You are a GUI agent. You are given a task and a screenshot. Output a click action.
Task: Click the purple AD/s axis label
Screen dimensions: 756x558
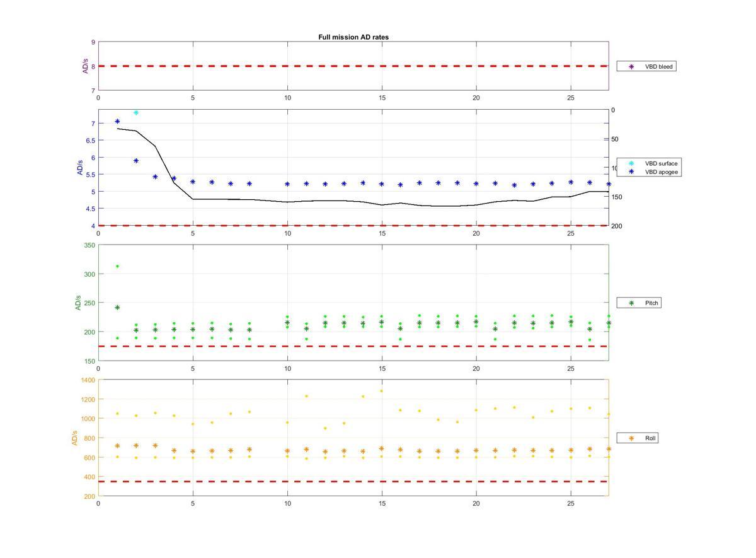[86, 66]
